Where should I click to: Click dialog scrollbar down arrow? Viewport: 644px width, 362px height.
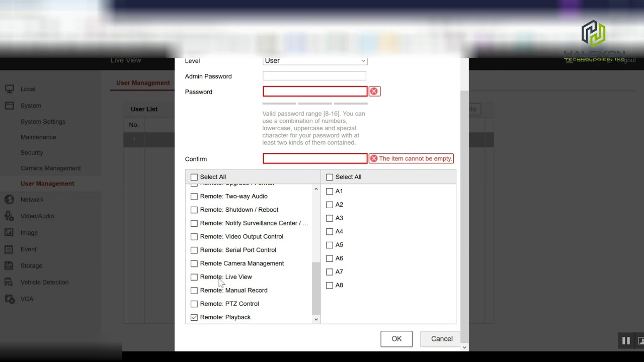(x=464, y=347)
